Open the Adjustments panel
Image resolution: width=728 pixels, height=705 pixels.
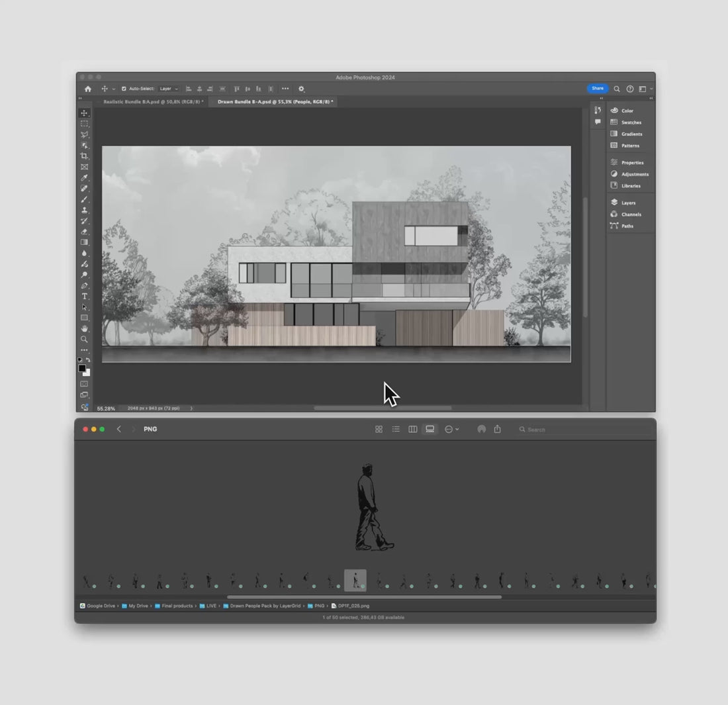tap(634, 174)
